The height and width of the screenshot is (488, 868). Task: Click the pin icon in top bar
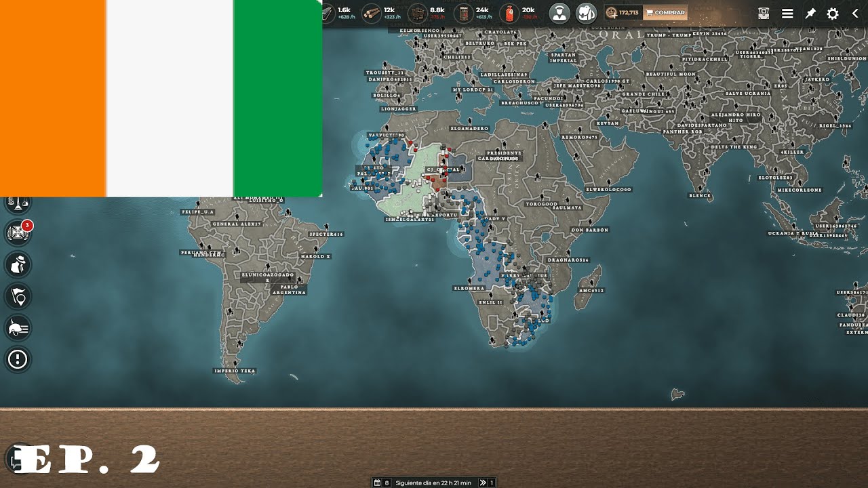coord(810,14)
